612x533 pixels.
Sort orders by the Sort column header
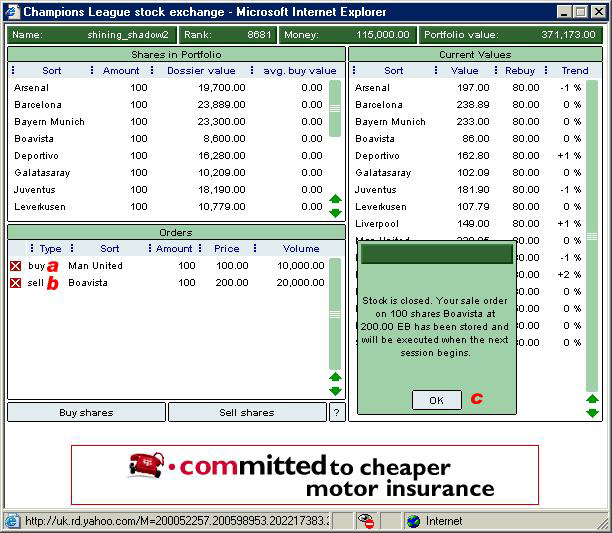(x=109, y=249)
